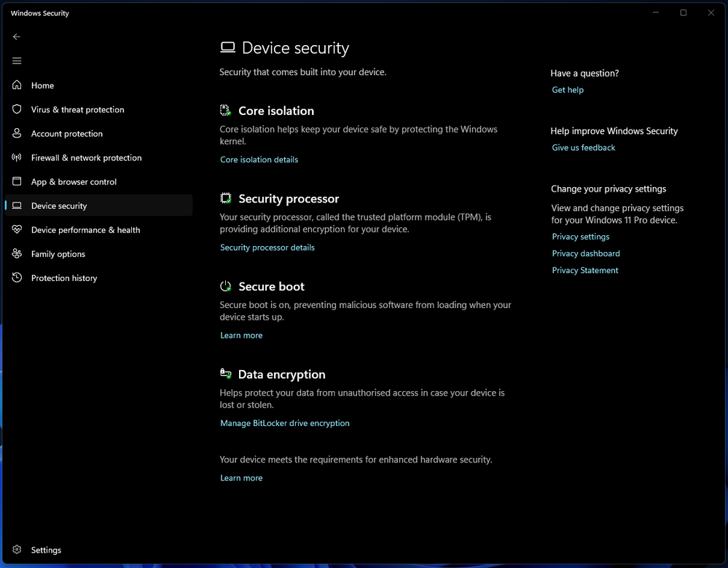The image size is (728, 568).
Task: Click the Family options people icon
Action: pos(17,253)
